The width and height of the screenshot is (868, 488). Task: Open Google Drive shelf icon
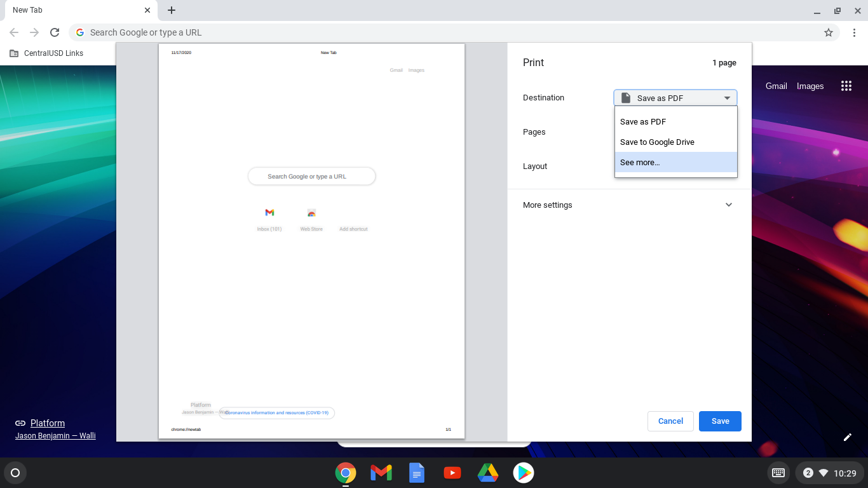point(488,473)
